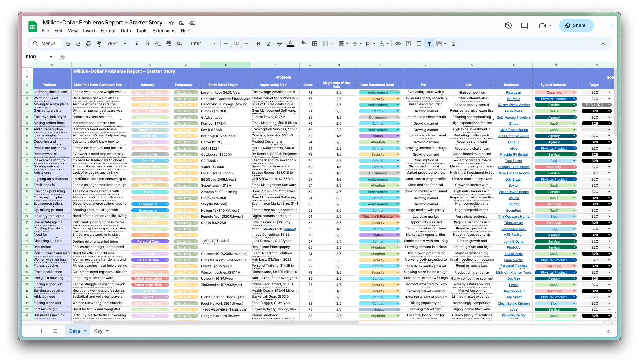Screen dimensions: 639x364
Task: Star the document title
Action: 171,23
